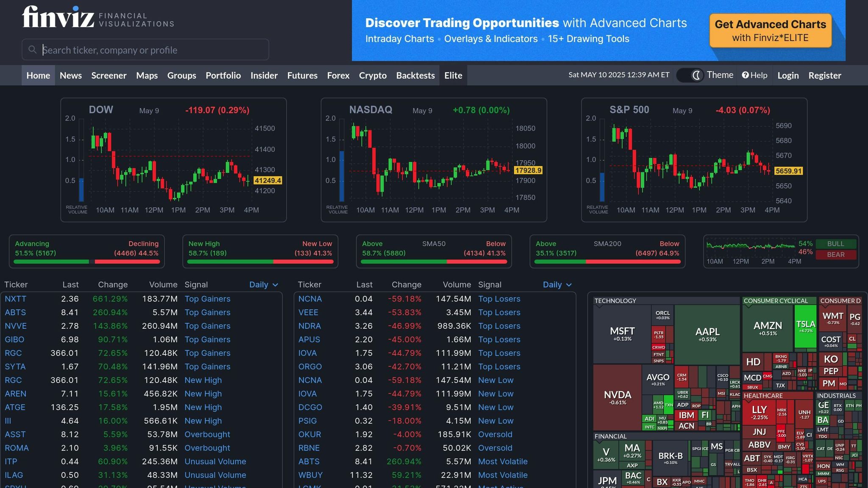Open the NDRA ticker link
The width and height of the screenshot is (868, 488).
click(x=310, y=326)
